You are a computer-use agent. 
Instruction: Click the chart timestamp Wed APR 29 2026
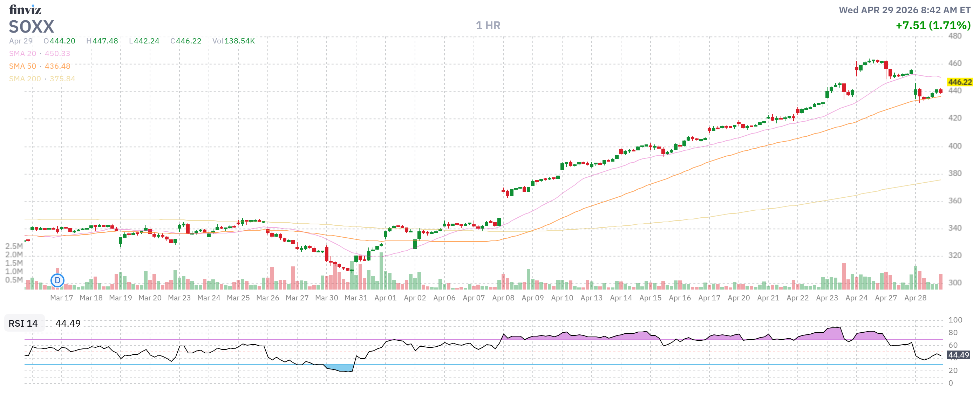click(x=905, y=10)
